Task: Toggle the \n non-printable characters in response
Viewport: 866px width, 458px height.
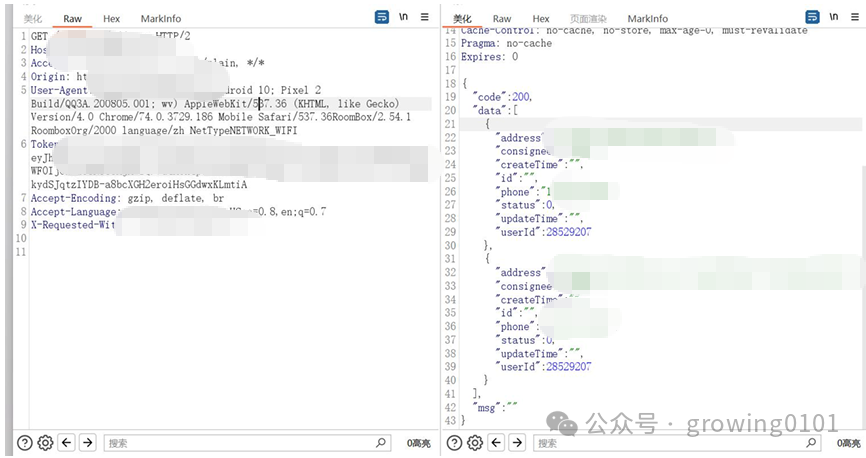Action: pos(833,17)
